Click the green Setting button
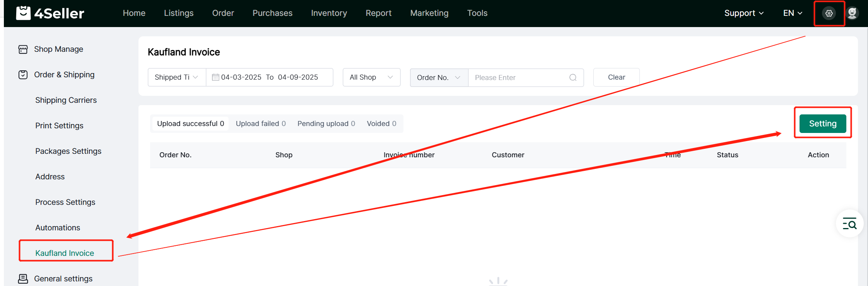Image resolution: width=868 pixels, height=286 pixels. point(823,124)
